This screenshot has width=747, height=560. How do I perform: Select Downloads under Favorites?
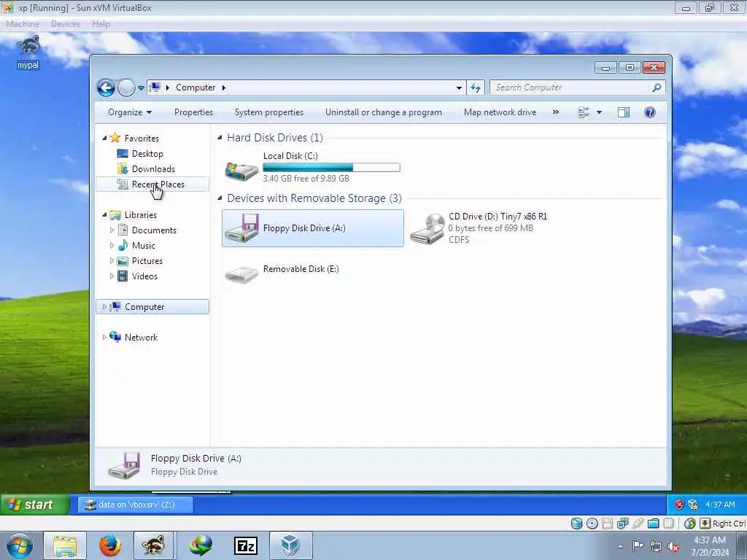153,169
